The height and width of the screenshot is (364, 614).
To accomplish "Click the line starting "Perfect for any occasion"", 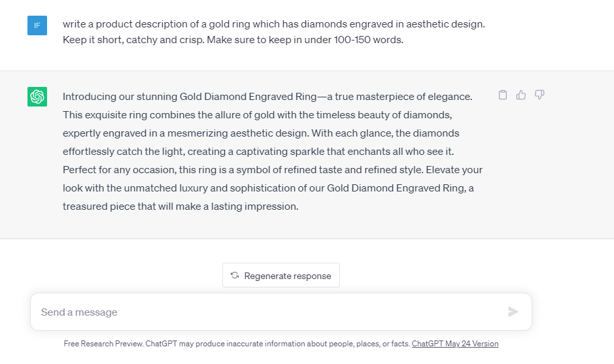I will tap(273, 170).
